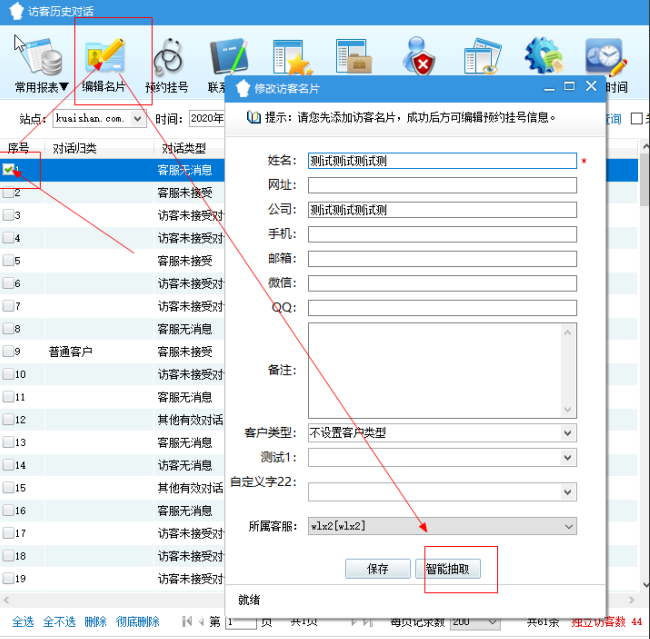The width and height of the screenshot is (650, 639).
Task: Click the table with briefcase icon
Action: pyautogui.click(x=354, y=56)
